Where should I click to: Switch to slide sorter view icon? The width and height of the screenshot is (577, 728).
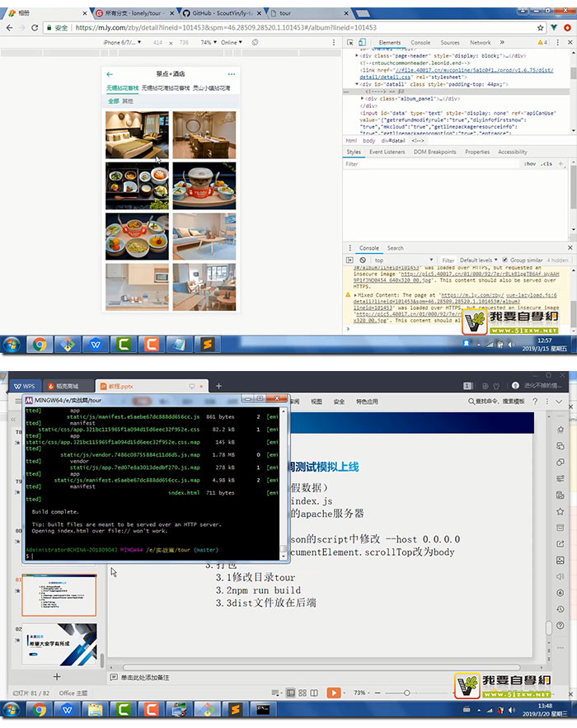[303, 693]
